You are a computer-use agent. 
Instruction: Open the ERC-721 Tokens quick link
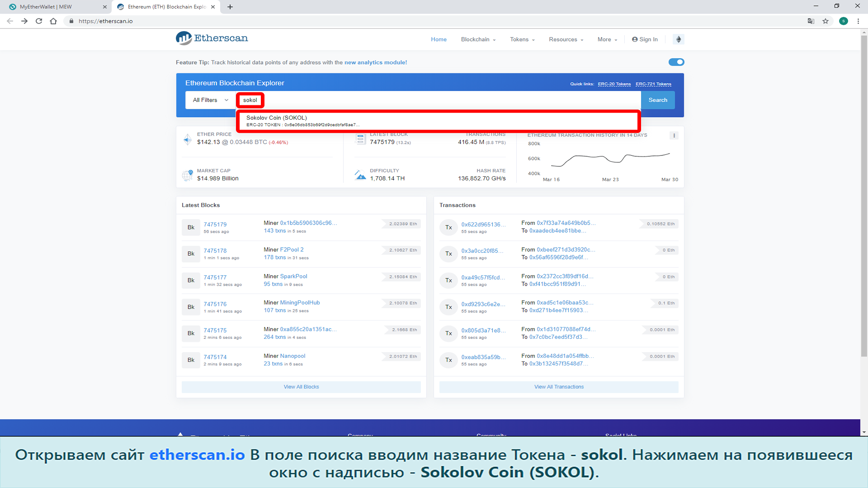point(653,84)
